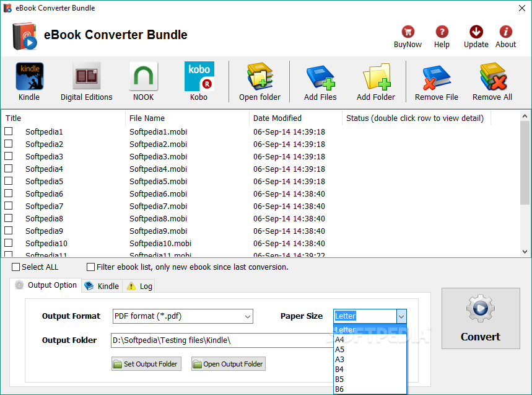Screen dimensions: 532x395
Task: Choose A5 paper size option
Action: (x=370, y=350)
